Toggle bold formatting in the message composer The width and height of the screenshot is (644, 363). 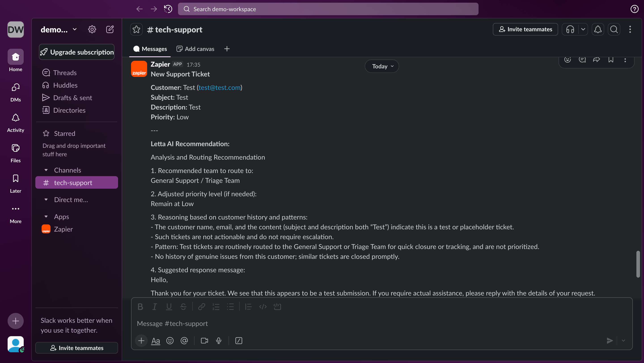coord(140,306)
